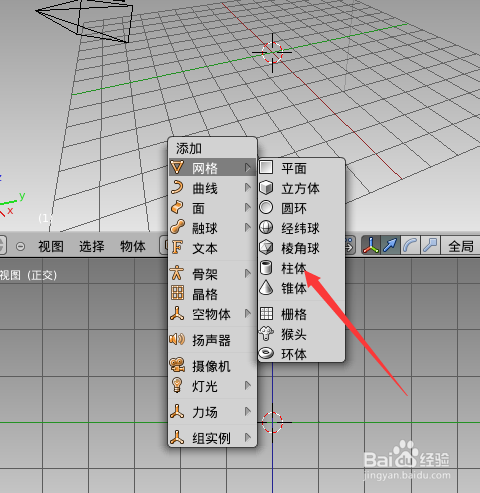Click the 力场 force field icon
Image resolution: width=480 pixels, height=493 pixels.
[x=177, y=411]
